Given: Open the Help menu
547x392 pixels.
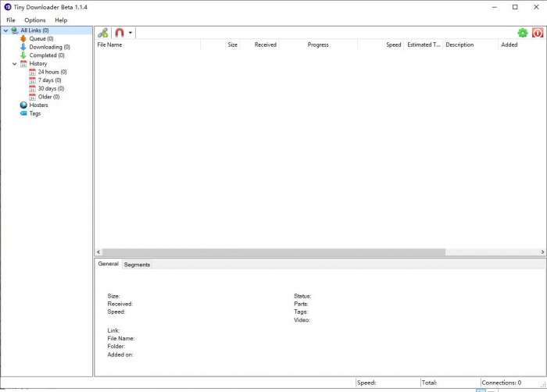Looking at the screenshot, I should tap(61, 20).
